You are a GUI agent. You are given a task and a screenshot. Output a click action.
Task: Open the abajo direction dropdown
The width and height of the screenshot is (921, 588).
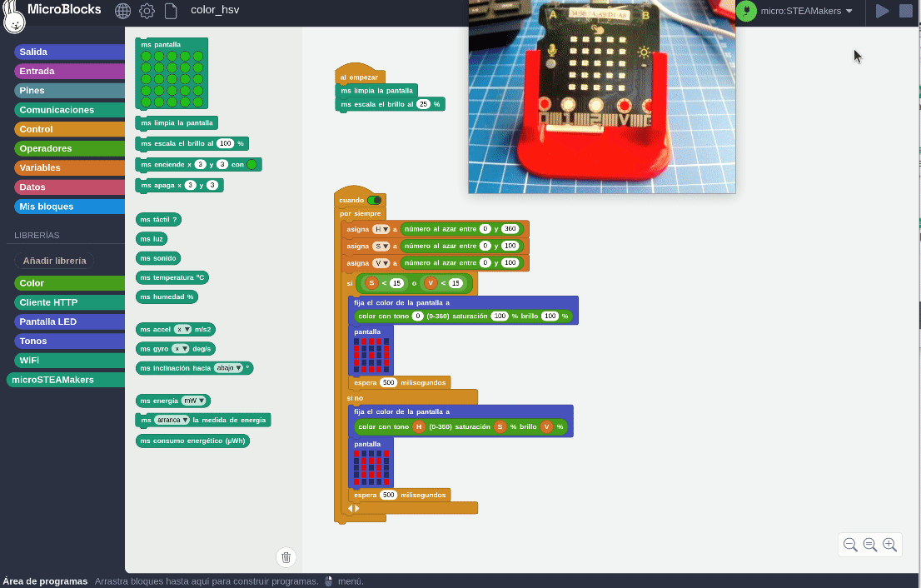pyautogui.click(x=228, y=368)
